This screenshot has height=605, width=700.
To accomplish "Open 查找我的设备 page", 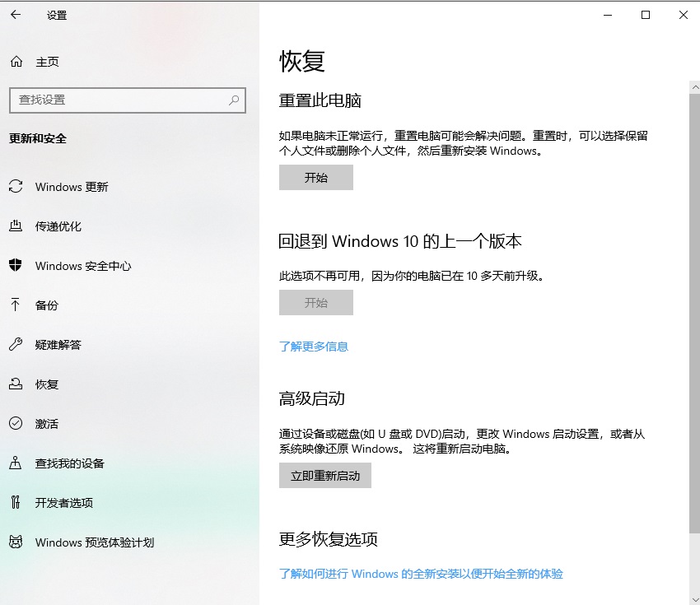I will point(70,463).
